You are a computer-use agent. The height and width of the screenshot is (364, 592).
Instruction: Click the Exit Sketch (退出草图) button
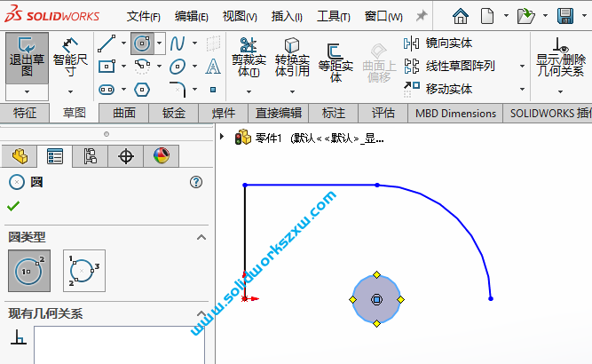pyautogui.click(x=27, y=57)
